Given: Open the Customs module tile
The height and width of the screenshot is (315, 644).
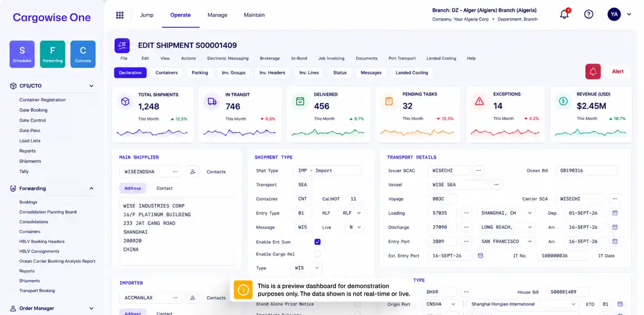Looking at the screenshot, I should click(83, 54).
